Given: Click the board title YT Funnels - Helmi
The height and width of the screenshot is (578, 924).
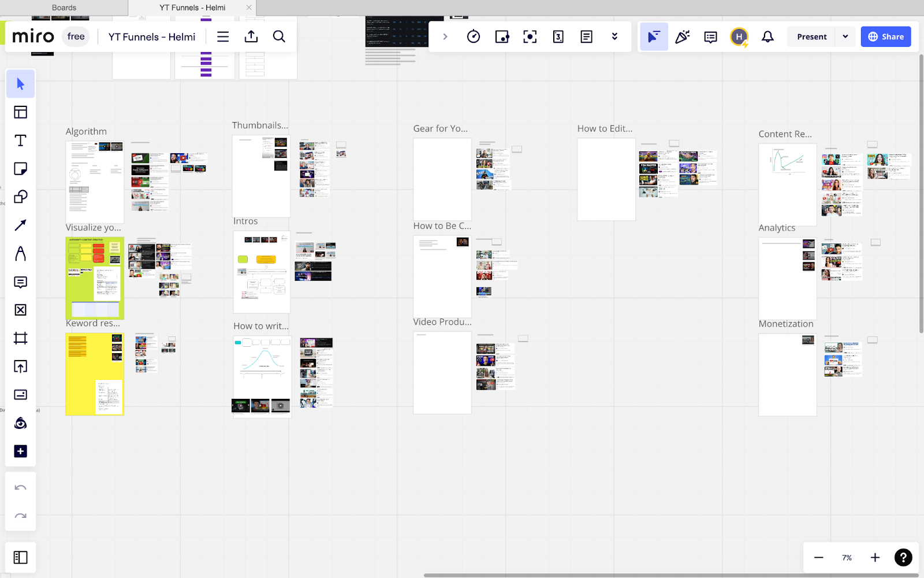Looking at the screenshot, I should 152,37.
